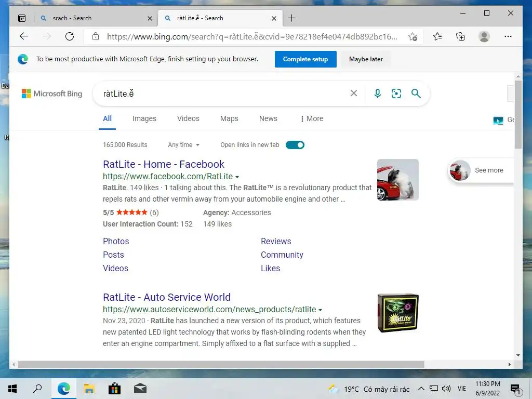Open Microsoft Store from taskbar
532x399 pixels.
[x=114, y=389]
